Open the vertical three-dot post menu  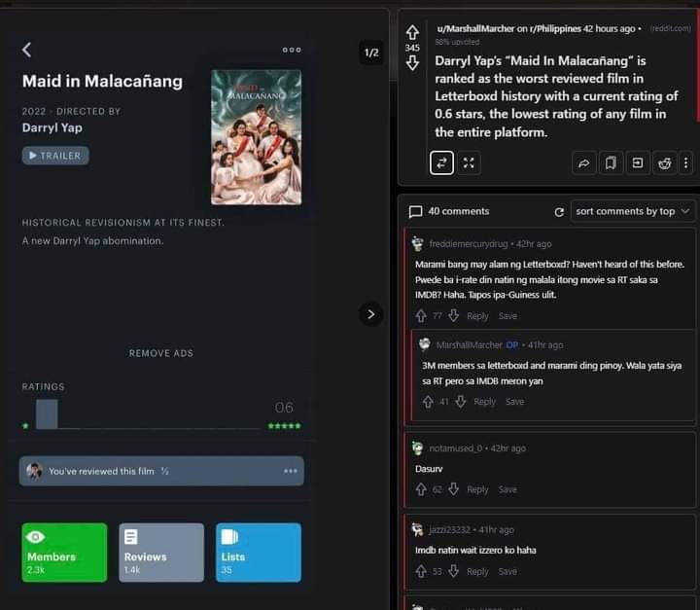point(685,163)
